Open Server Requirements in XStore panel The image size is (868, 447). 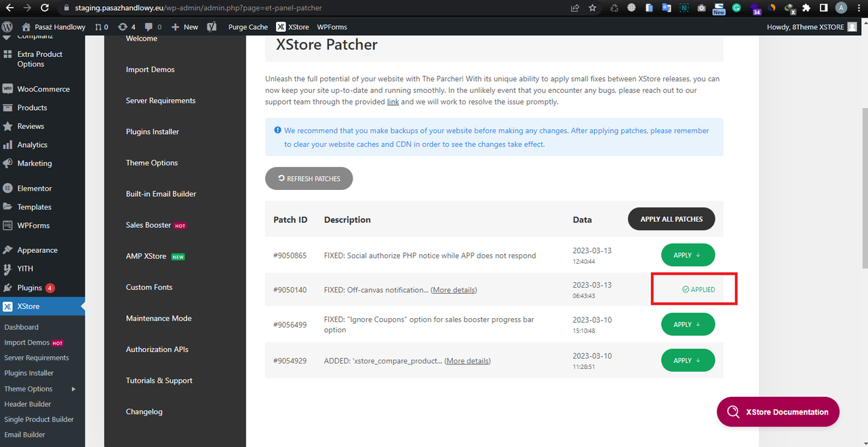[161, 101]
